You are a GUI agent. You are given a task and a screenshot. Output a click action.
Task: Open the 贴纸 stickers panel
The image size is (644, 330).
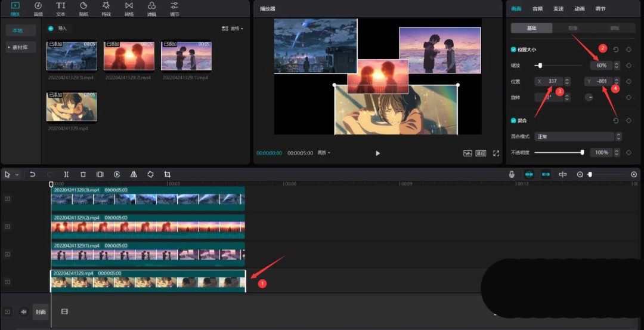coord(83,8)
